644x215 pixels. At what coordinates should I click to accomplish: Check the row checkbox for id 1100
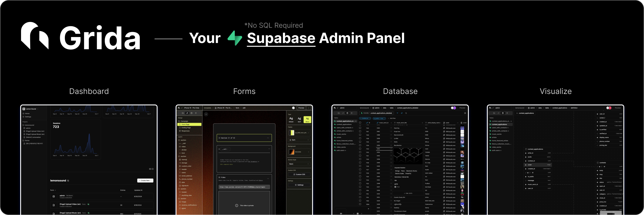(x=360, y=201)
